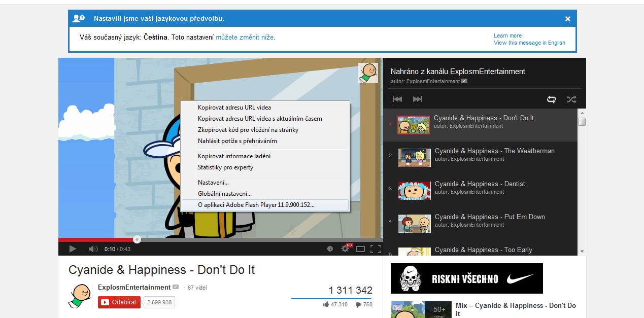644x318 pixels.
Task: Click the verified badge beside channel name
Action: tap(176, 287)
